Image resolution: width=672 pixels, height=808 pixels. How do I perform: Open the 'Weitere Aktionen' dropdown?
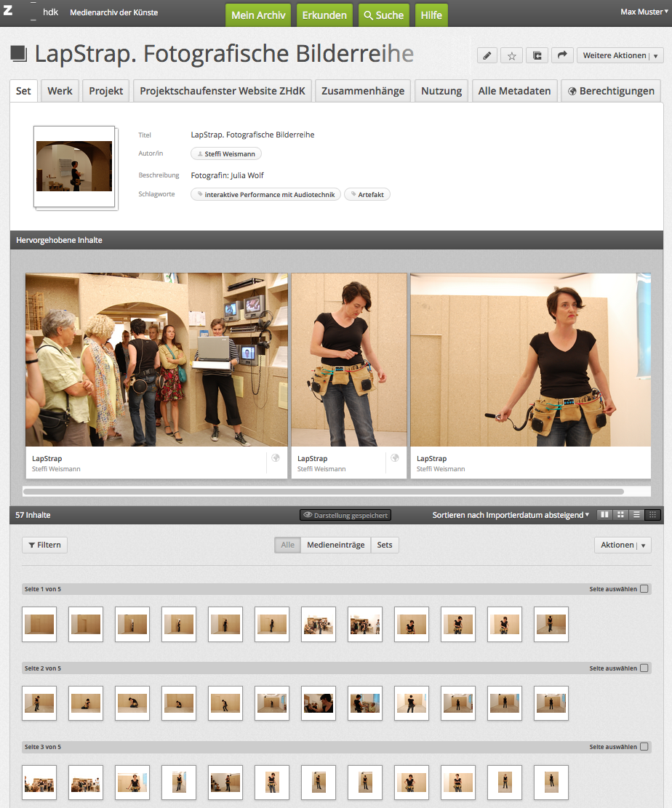coord(620,55)
